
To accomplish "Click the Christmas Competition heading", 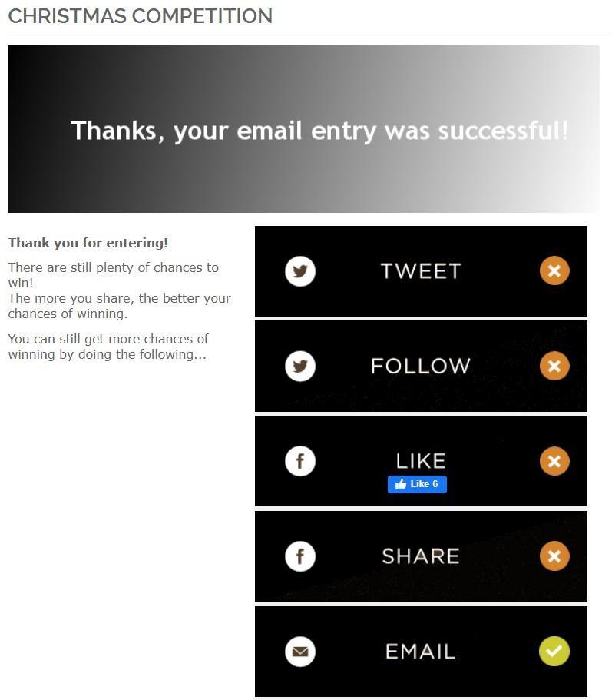I will 140,16.
